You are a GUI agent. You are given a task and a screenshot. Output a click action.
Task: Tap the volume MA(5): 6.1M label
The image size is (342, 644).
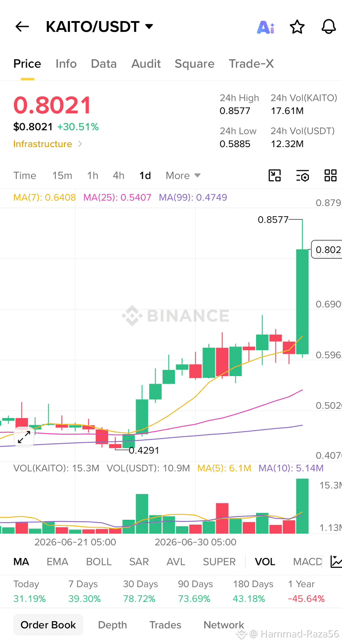(x=224, y=468)
